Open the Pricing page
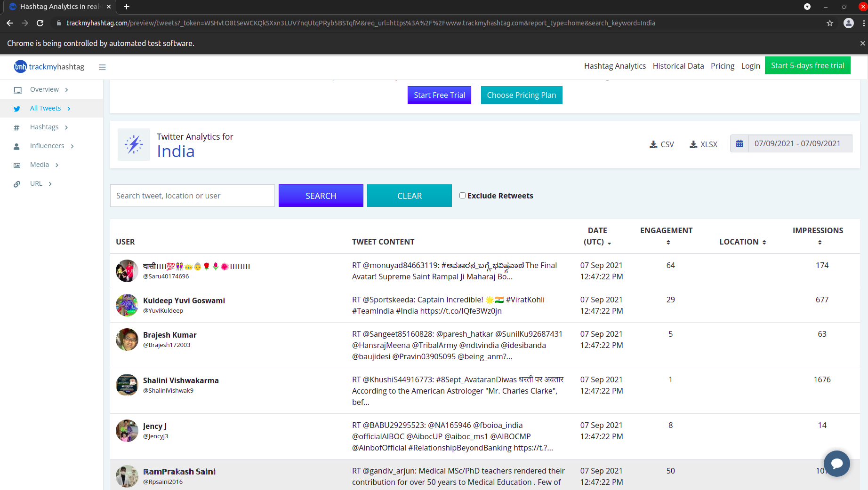Screen dimensions: 868x490 click(723, 66)
